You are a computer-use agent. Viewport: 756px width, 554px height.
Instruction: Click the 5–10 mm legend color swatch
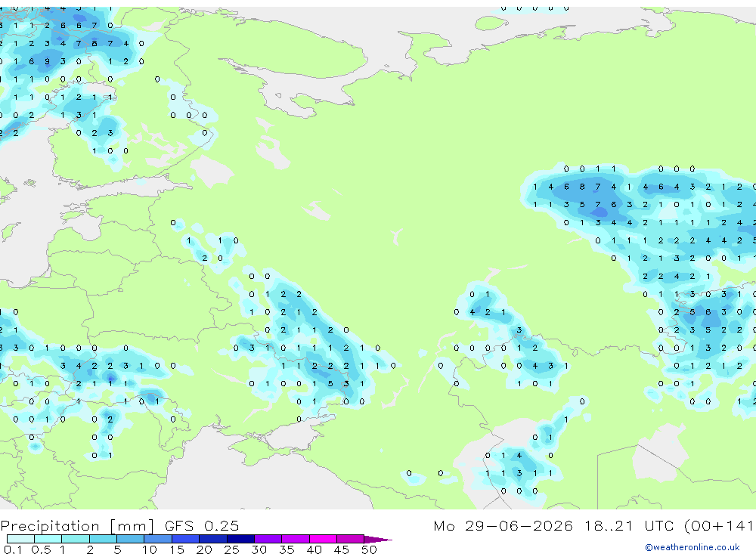(x=130, y=539)
